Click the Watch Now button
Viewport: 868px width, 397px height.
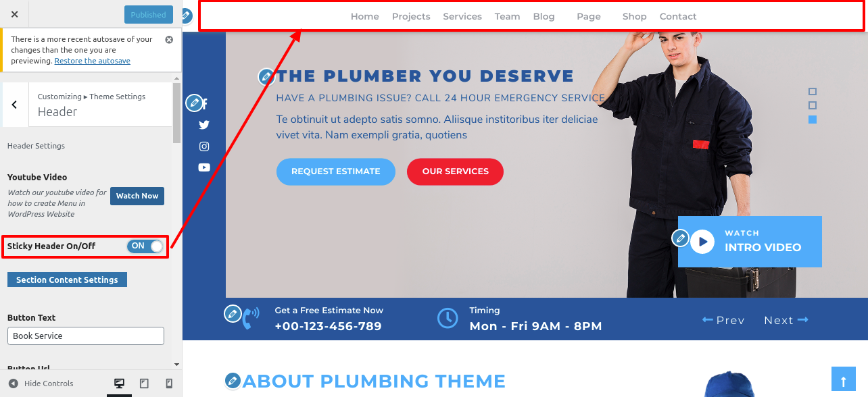[x=137, y=196]
